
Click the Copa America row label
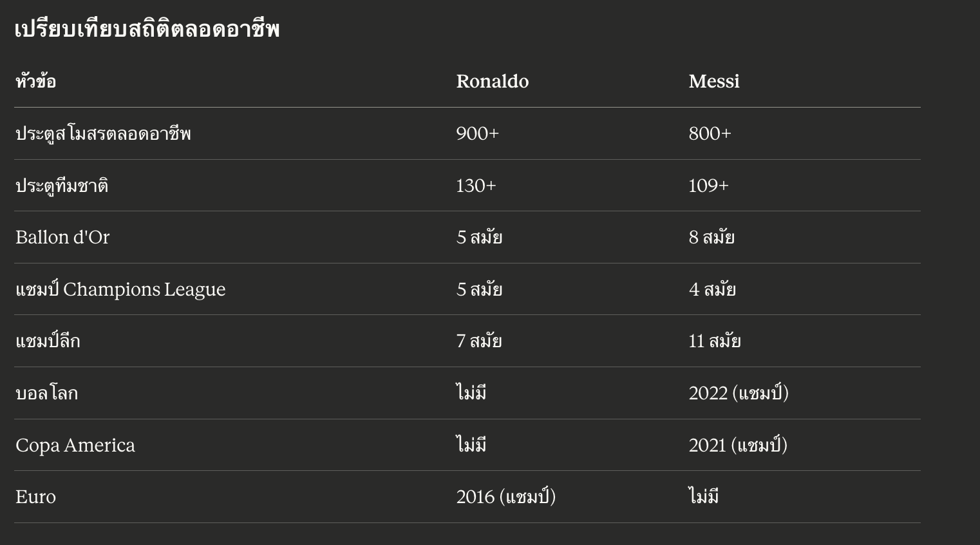click(x=75, y=446)
